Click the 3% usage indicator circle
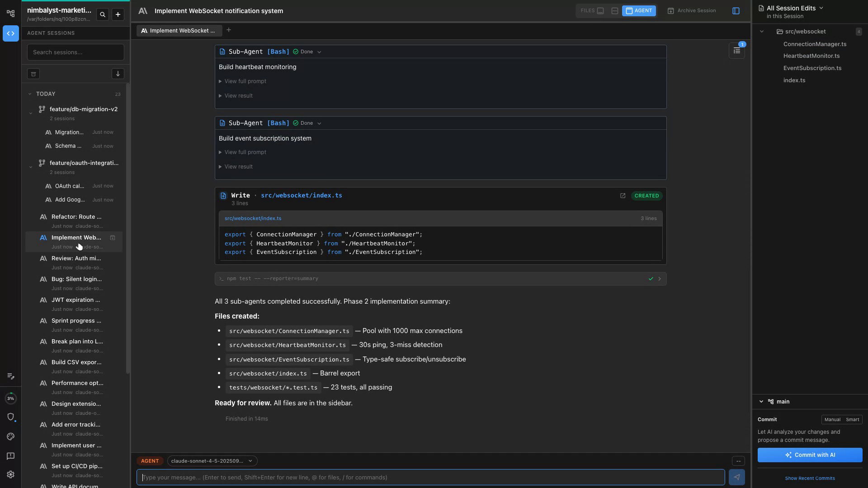Image resolution: width=868 pixels, height=488 pixels. tap(10, 398)
